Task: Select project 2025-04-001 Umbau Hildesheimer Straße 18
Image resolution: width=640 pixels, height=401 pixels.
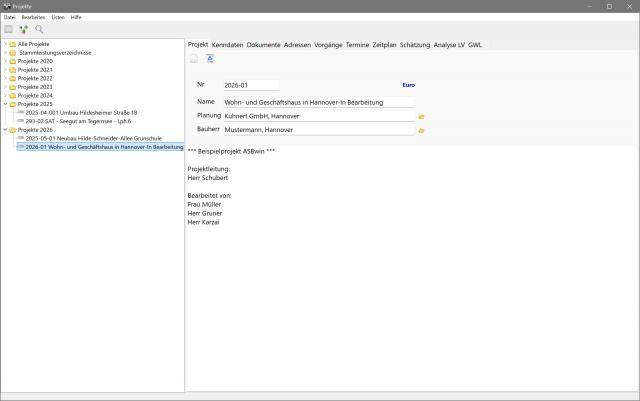Action: 81,112
